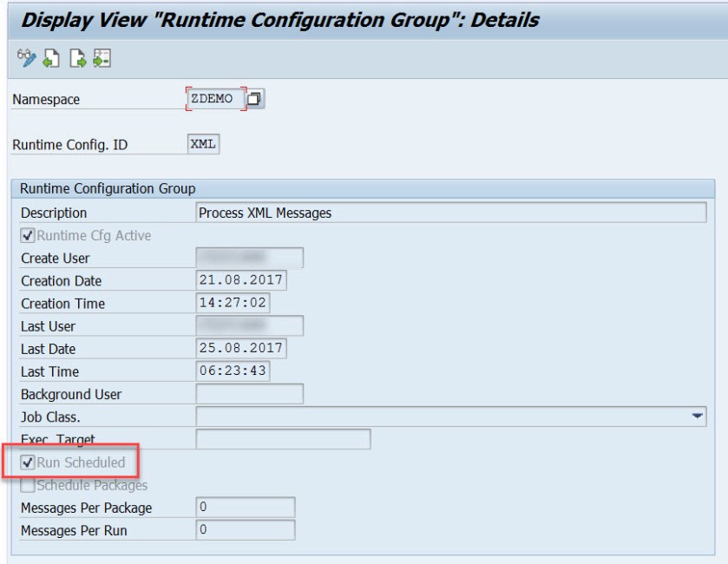Image resolution: width=728 pixels, height=564 pixels.
Task: Click the Display View title text
Action: pos(280,20)
